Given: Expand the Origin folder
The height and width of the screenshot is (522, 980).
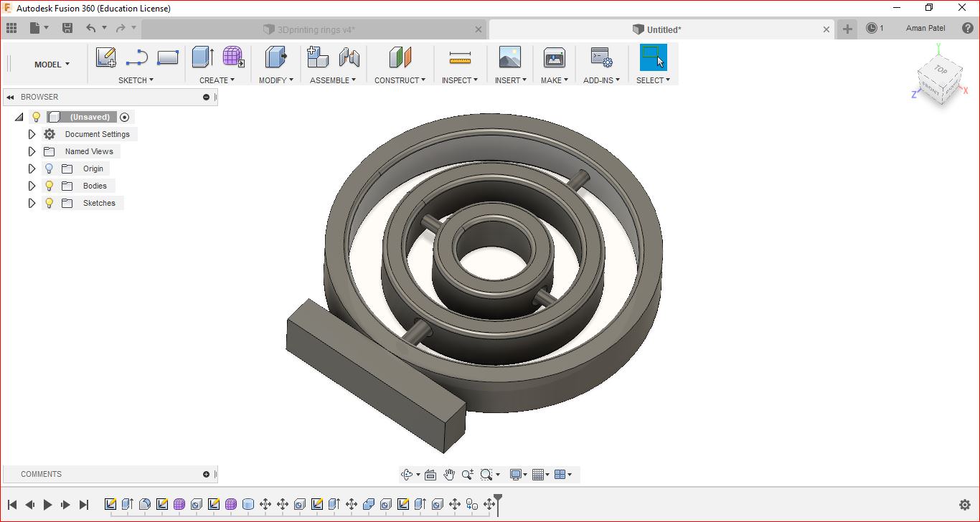Looking at the screenshot, I should tap(32, 169).
